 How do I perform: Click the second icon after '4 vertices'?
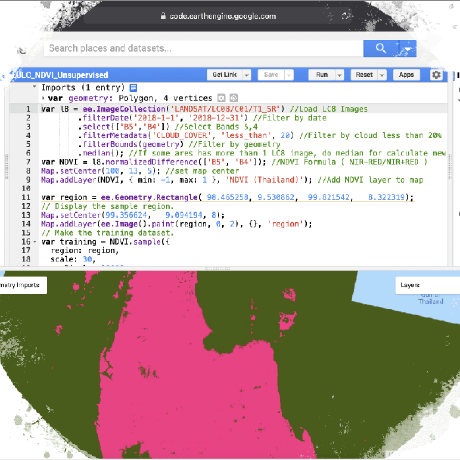point(234,98)
